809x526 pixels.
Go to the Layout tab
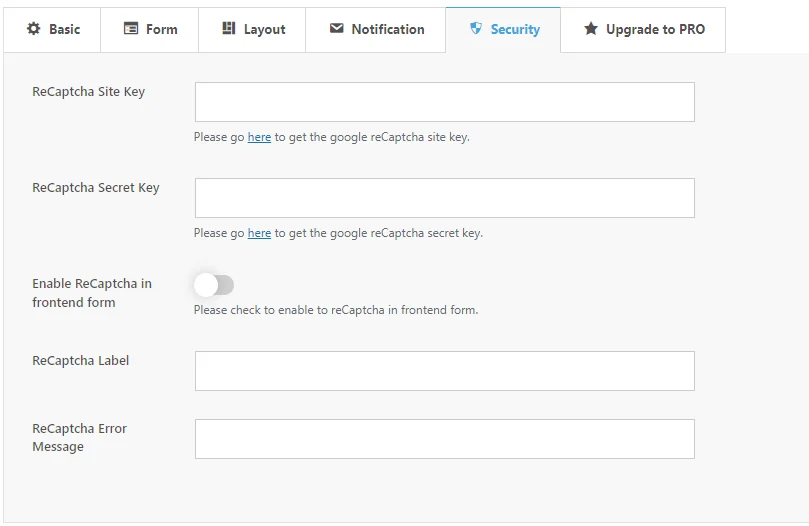pyautogui.click(x=254, y=29)
